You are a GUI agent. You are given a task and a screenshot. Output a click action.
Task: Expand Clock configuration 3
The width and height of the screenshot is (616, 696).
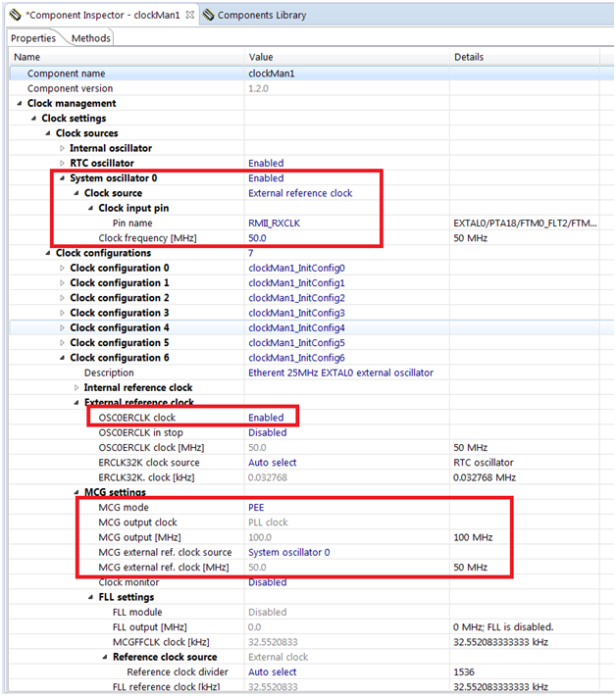62,313
